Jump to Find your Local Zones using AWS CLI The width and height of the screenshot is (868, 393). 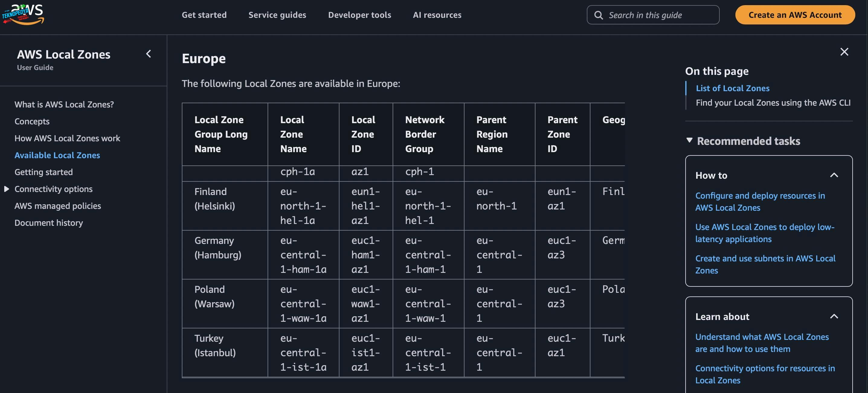click(x=773, y=103)
